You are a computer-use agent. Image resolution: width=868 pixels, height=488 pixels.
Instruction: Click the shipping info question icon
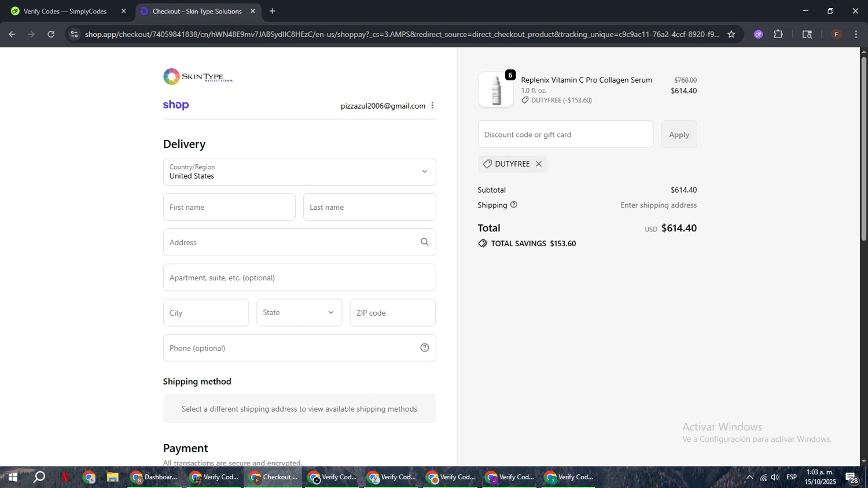[x=514, y=205]
